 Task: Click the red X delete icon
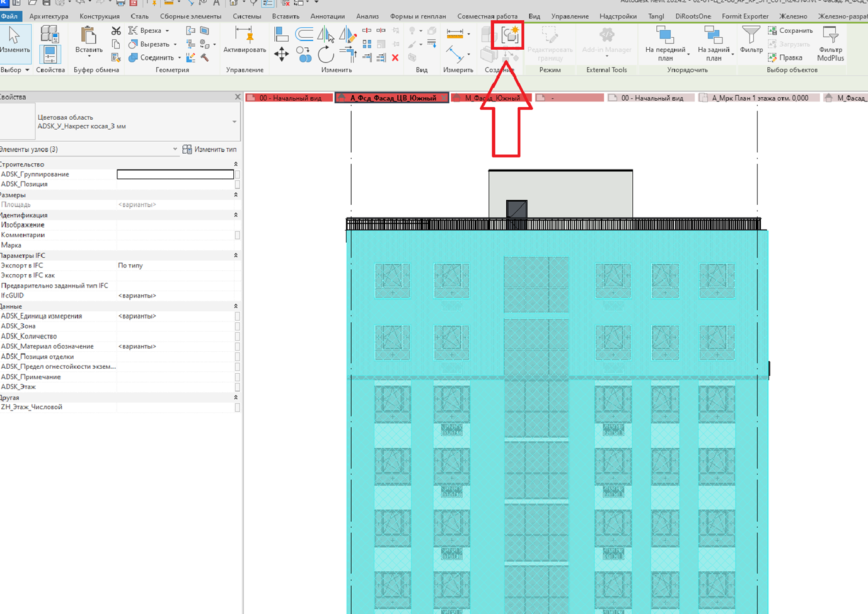(395, 57)
